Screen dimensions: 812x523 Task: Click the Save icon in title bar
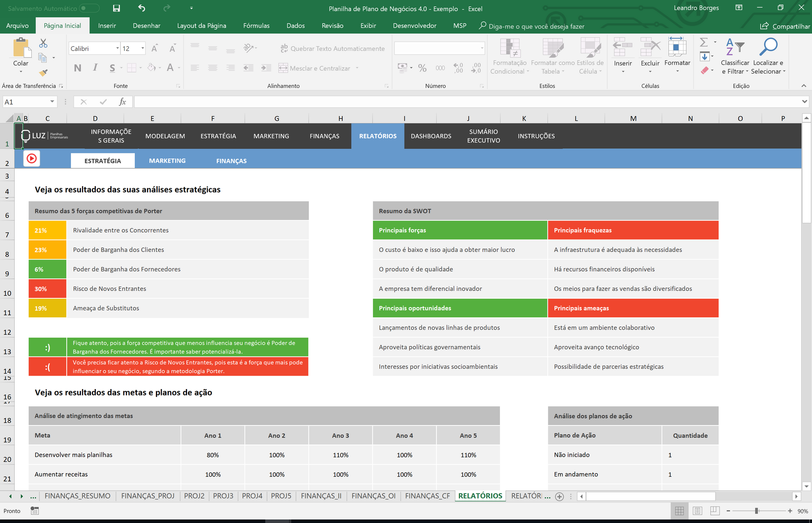tap(116, 8)
